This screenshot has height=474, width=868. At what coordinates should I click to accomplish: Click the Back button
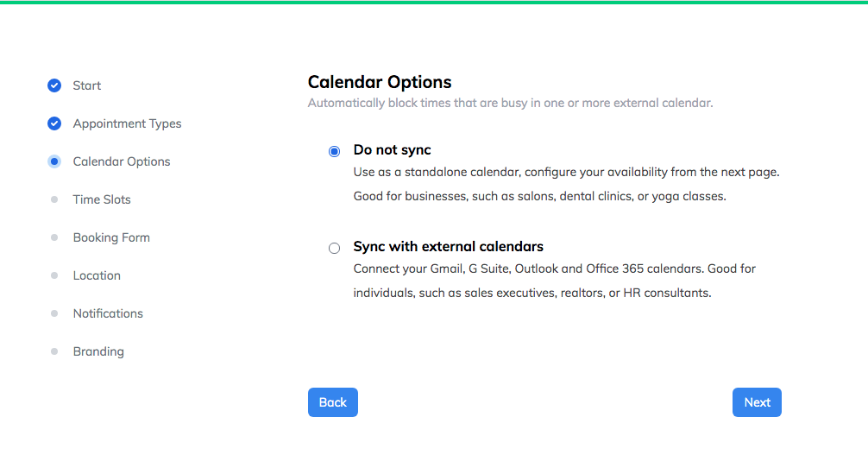pyautogui.click(x=333, y=402)
